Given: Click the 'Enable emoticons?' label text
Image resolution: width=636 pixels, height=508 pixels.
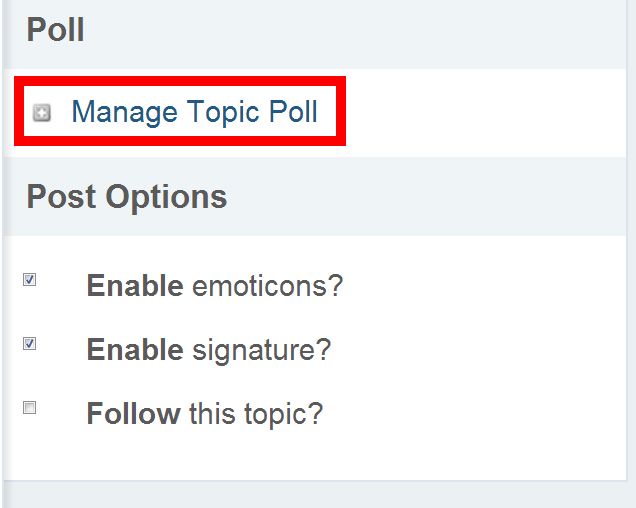Looking at the screenshot, I should pyautogui.click(x=215, y=286).
